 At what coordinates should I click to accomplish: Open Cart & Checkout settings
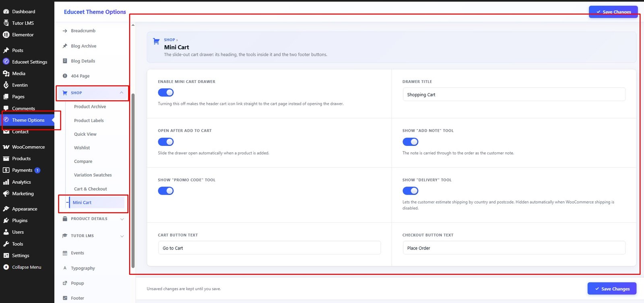[x=91, y=189]
